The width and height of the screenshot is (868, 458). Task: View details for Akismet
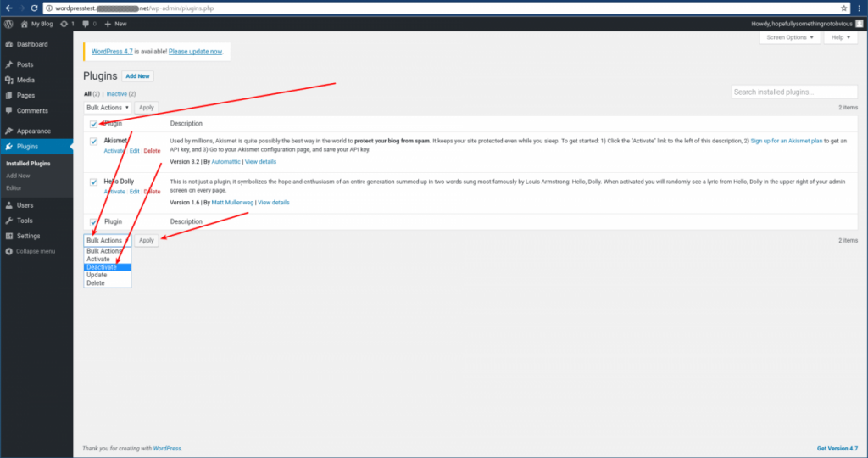tap(260, 162)
